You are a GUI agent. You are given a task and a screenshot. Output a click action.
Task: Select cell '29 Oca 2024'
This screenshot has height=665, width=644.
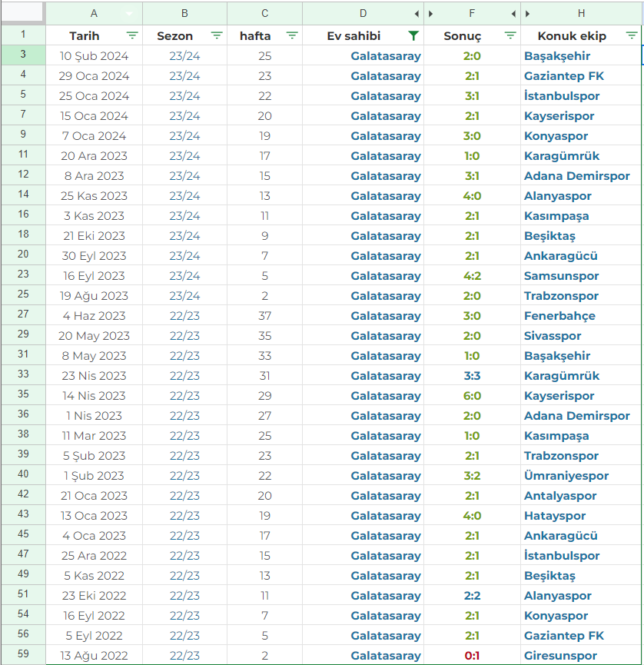point(94,75)
